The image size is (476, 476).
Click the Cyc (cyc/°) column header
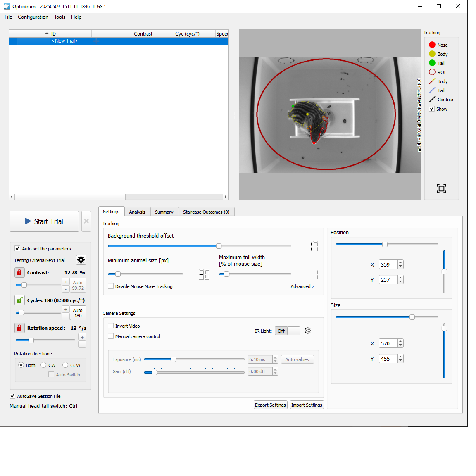[x=195, y=34]
